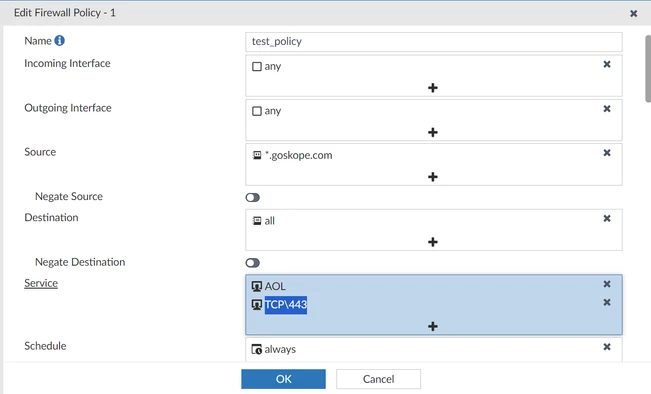Click the 'all' destination address icon
The height and width of the screenshot is (394, 651).
tap(257, 221)
